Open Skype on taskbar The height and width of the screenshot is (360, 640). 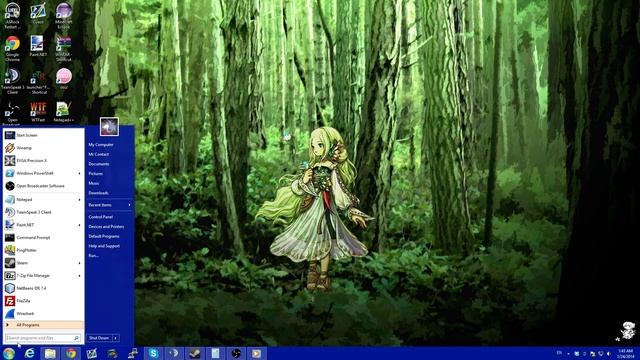153,353
